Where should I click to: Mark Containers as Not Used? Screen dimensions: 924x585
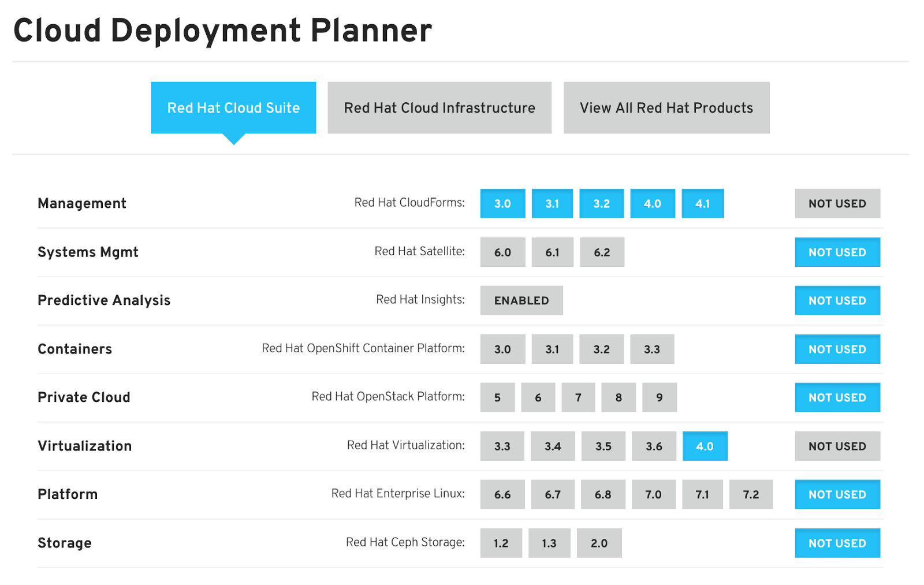click(837, 349)
